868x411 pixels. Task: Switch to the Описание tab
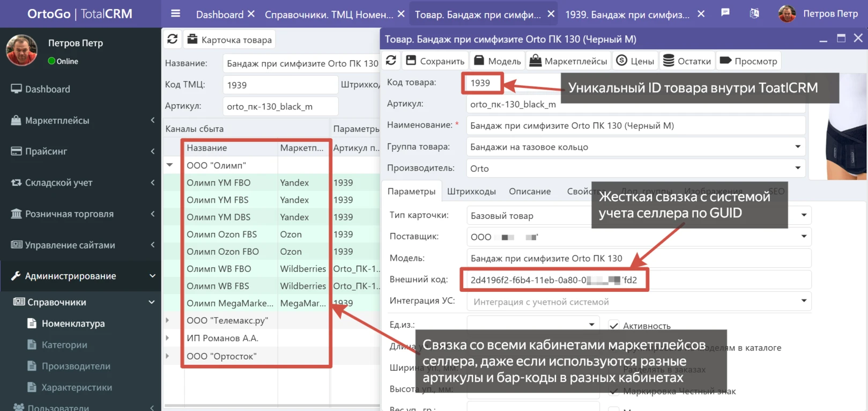click(530, 192)
